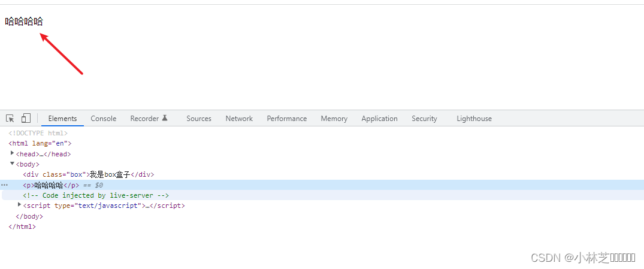Open the Network tab

(239, 118)
